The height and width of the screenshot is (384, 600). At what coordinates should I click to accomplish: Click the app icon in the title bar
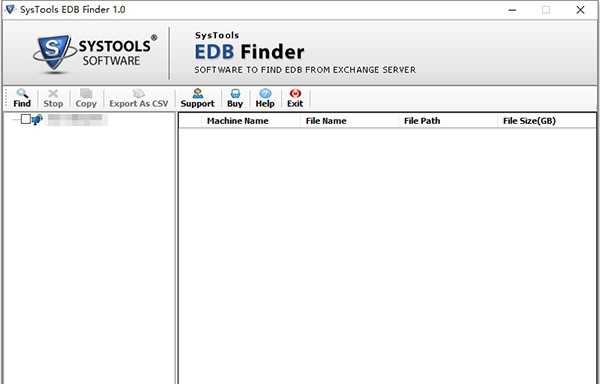tap(10, 9)
